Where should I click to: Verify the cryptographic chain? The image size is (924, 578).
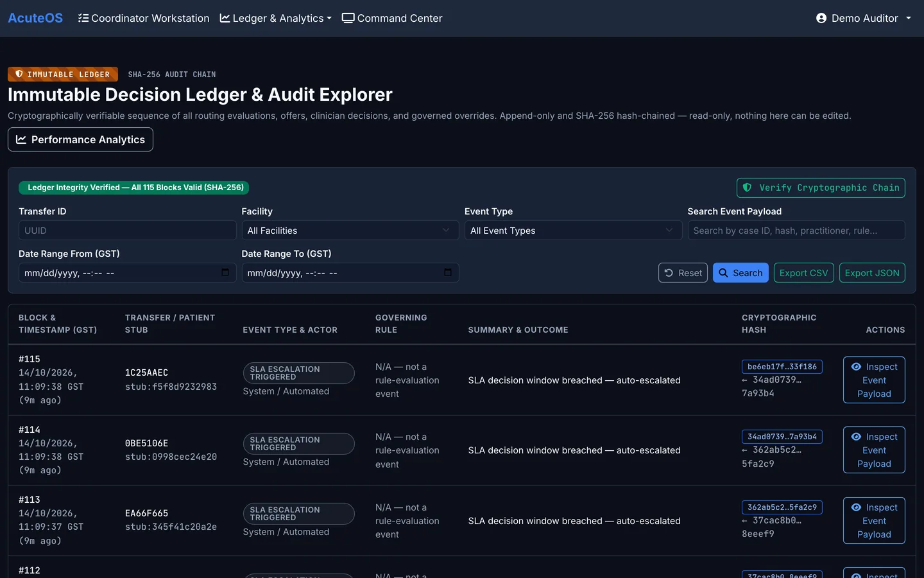pyautogui.click(x=821, y=188)
